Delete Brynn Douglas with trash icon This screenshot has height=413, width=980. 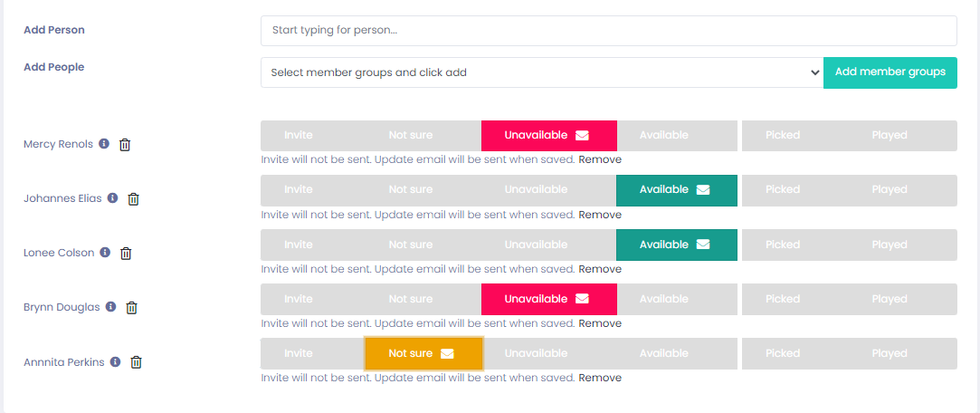click(x=131, y=308)
